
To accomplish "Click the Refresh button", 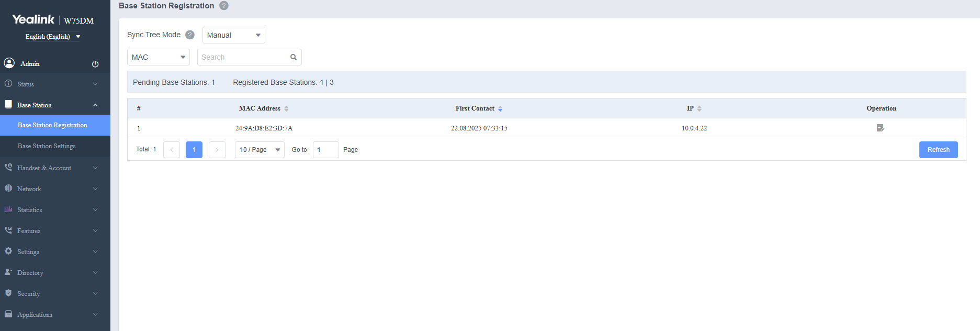I will pos(938,150).
